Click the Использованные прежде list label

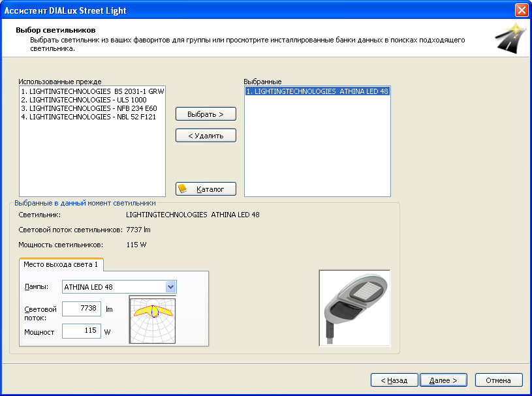coord(59,82)
